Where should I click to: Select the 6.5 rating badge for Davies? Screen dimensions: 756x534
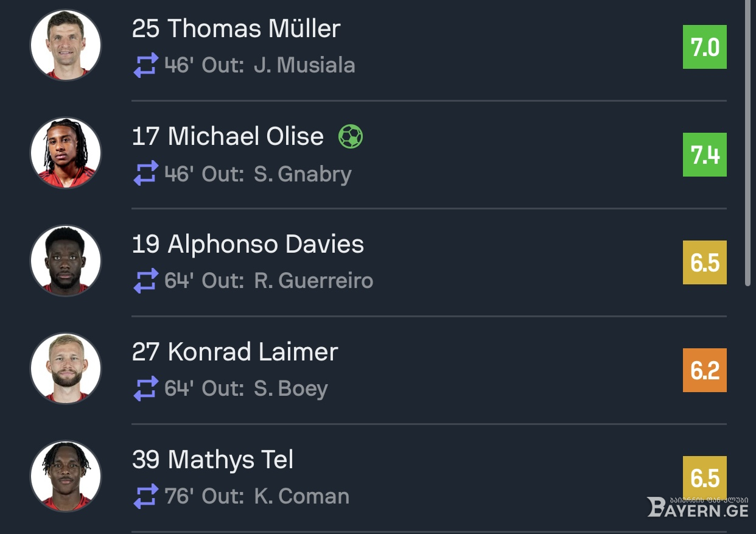tap(705, 262)
